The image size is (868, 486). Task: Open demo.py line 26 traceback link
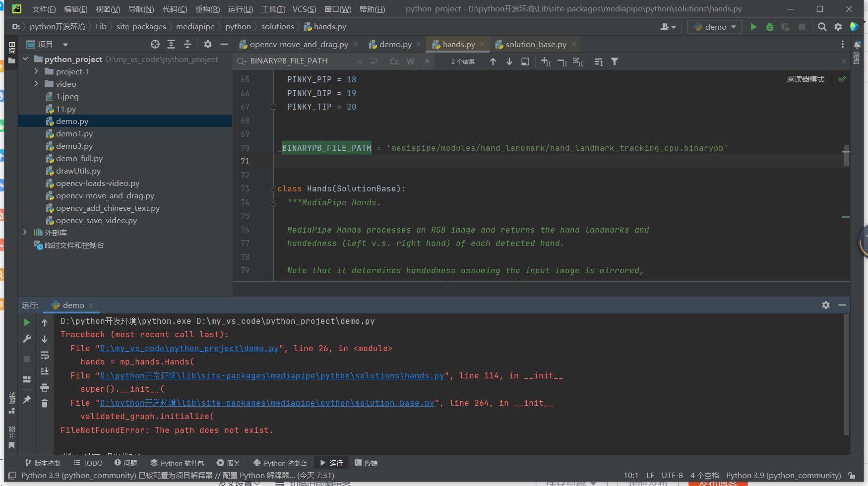click(188, 348)
